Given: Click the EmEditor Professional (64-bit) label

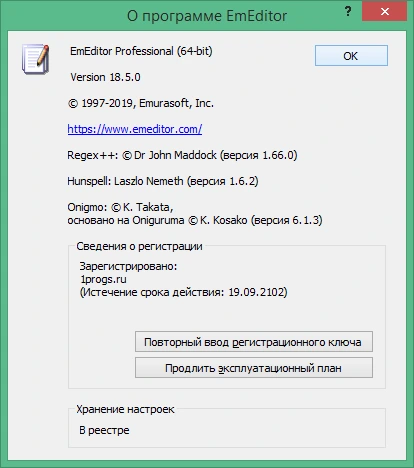Looking at the screenshot, I should pos(141,51).
